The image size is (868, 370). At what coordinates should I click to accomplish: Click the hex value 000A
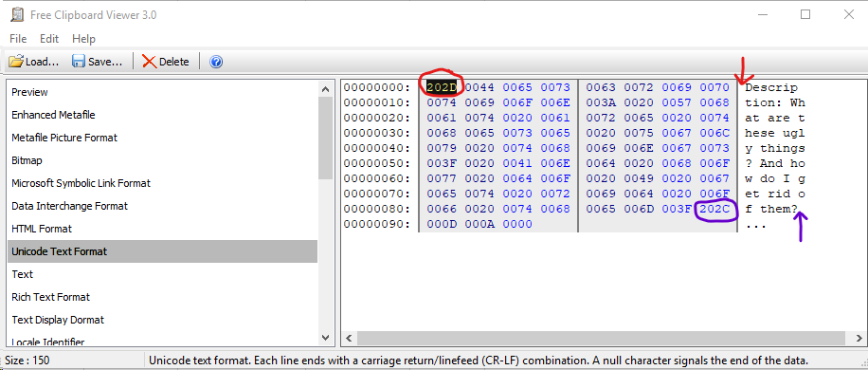479,224
